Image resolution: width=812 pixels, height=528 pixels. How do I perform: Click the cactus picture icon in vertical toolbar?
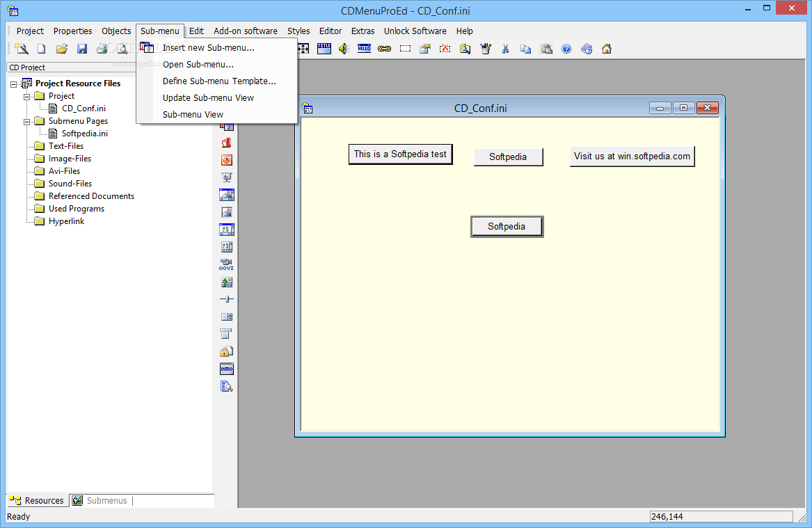click(x=226, y=282)
